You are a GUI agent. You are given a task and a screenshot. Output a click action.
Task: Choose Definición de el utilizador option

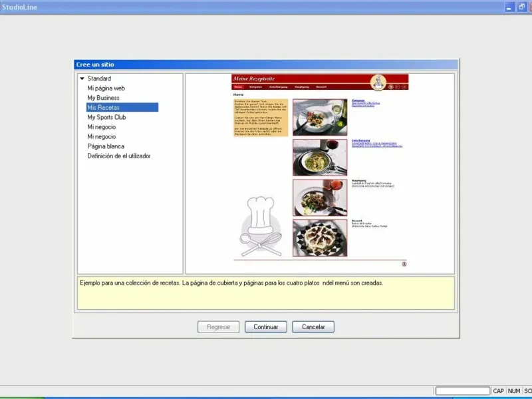click(x=119, y=156)
